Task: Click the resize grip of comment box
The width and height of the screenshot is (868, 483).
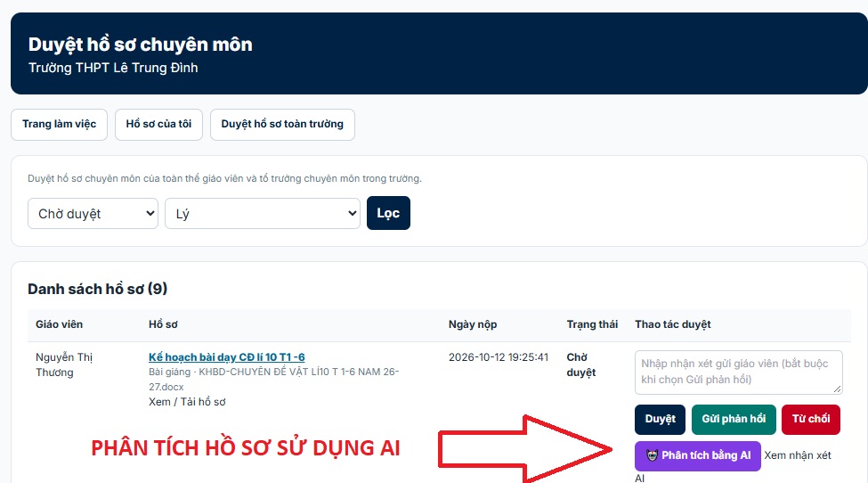Action: click(837, 389)
